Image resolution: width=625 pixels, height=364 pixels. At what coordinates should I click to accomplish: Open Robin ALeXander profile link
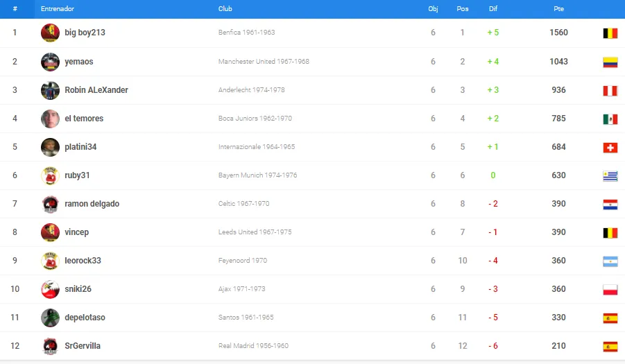[x=96, y=90]
